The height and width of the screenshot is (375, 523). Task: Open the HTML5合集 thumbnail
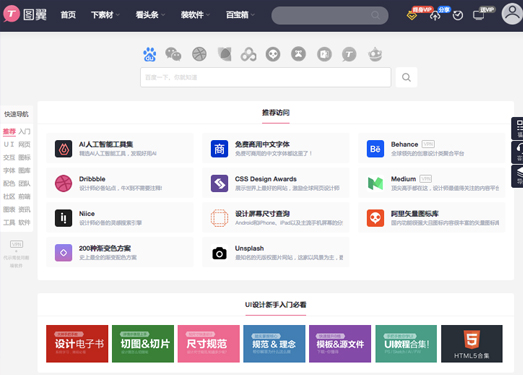coord(472,344)
